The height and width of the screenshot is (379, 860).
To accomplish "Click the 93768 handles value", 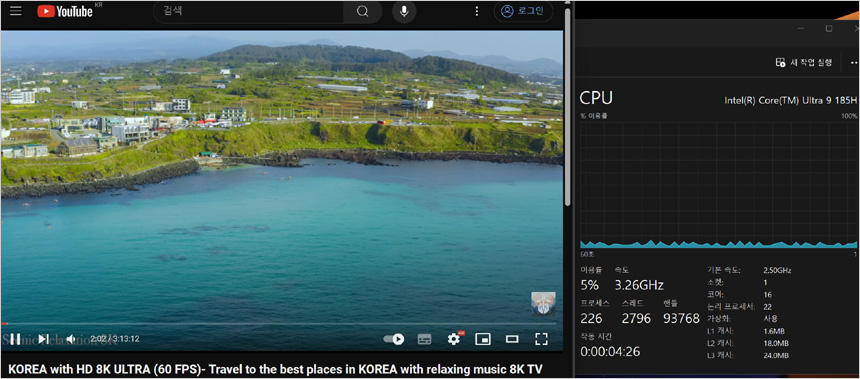I will click(x=681, y=318).
